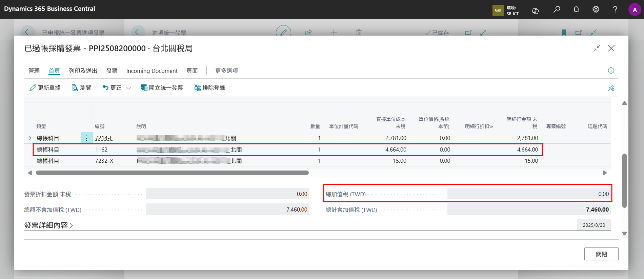Screen dimensions: 644x279
Task: Click 瀏覽 find action
Action: [81, 88]
